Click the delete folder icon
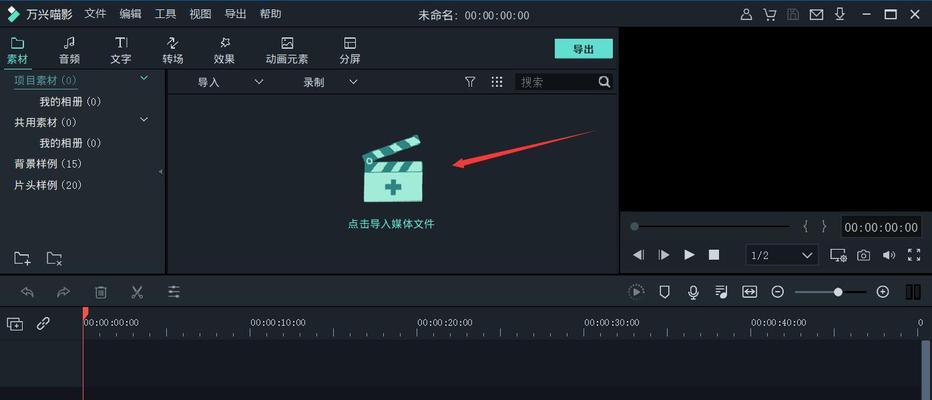The image size is (932, 400). (54, 259)
